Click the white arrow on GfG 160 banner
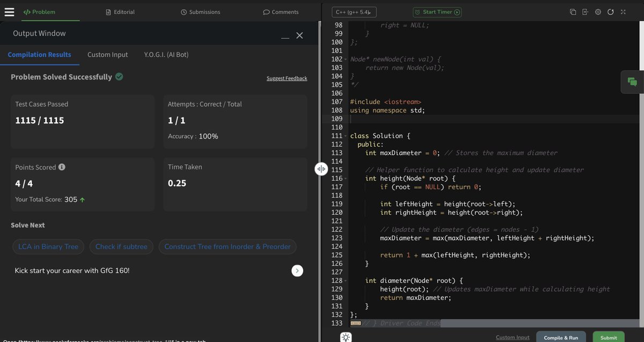The height and width of the screenshot is (342, 644). pos(297,271)
